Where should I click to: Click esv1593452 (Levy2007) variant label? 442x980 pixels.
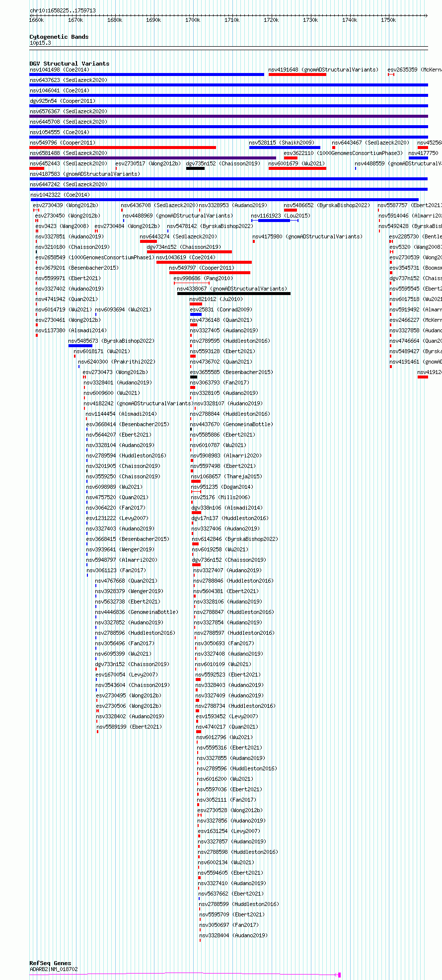227,716
